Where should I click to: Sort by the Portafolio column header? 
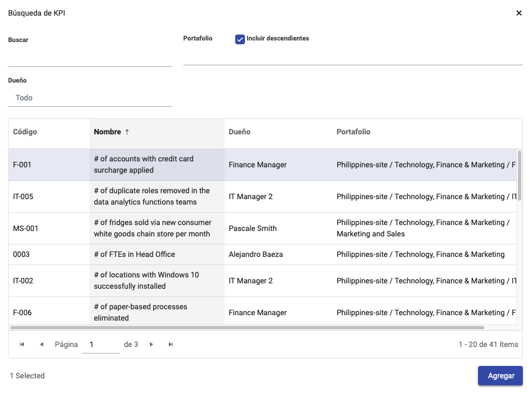[x=353, y=132]
